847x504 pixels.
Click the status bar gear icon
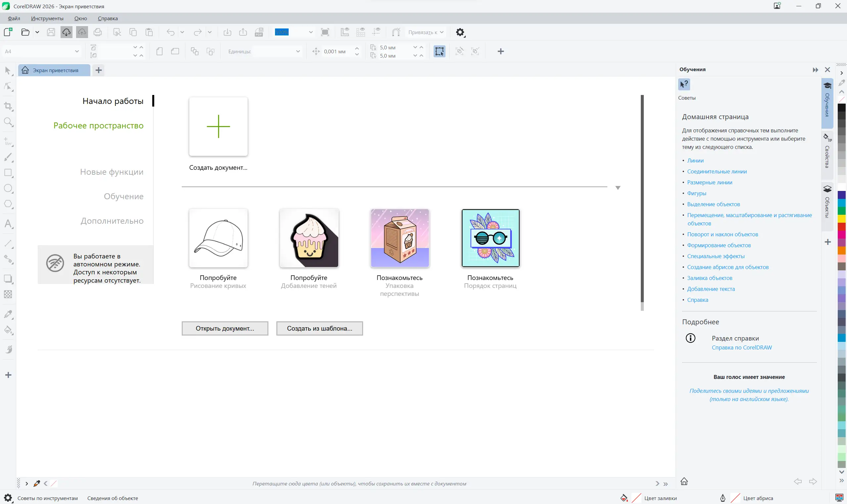pos(8,498)
